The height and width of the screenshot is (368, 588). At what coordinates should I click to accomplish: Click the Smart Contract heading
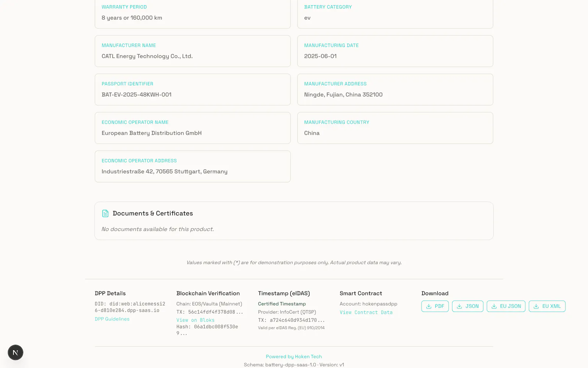pos(361,293)
